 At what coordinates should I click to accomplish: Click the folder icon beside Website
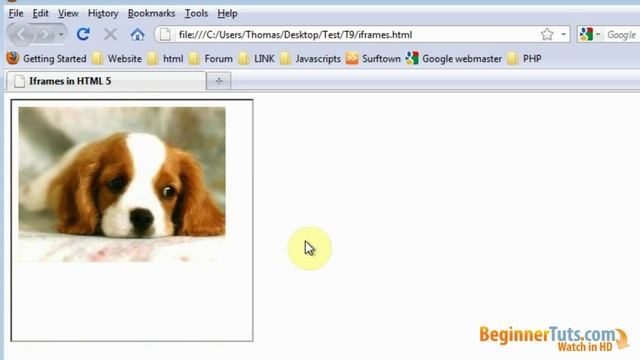(x=98, y=59)
